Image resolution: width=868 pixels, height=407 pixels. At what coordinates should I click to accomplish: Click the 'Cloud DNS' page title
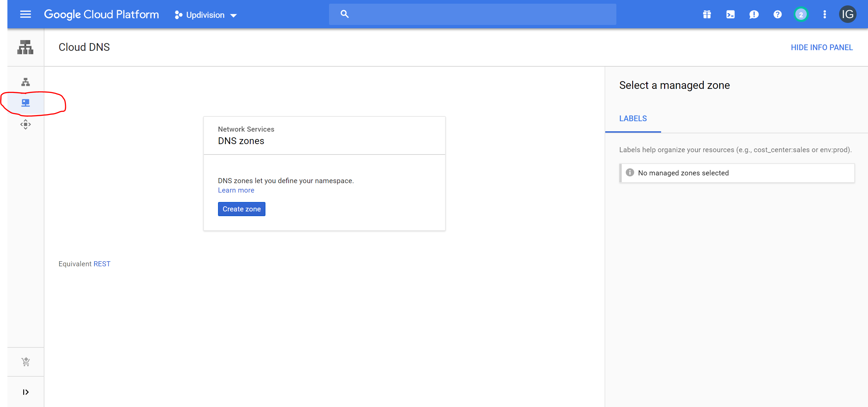coord(84,47)
